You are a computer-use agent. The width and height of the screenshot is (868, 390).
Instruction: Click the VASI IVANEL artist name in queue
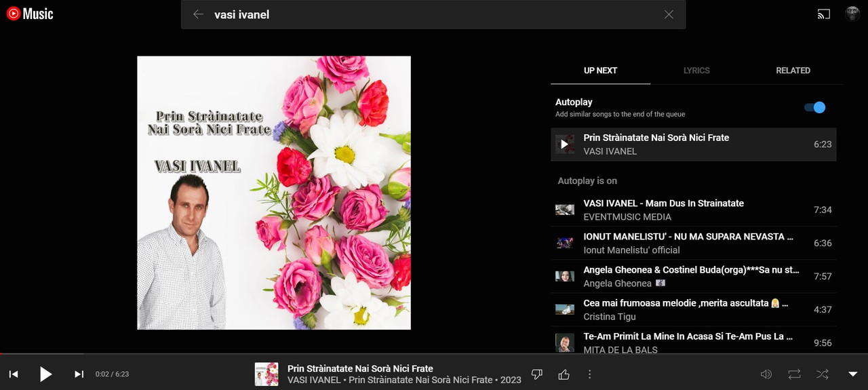click(610, 151)
